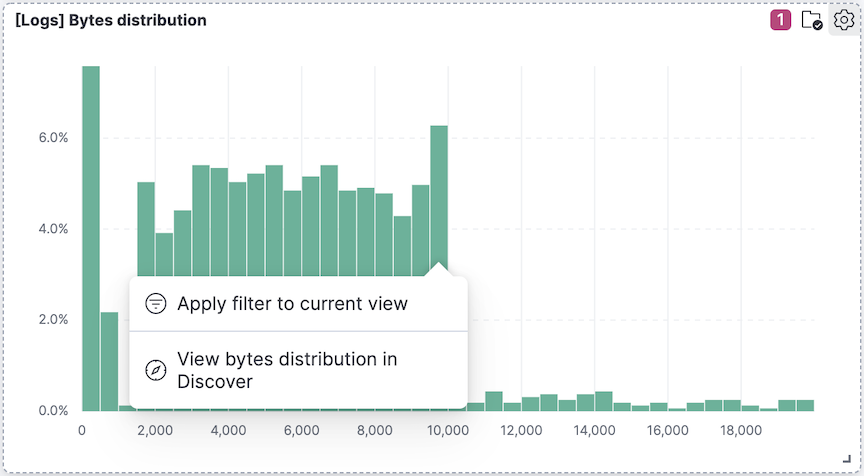Click the second bar reaching about 2%
The height and width of the screenshot is (476, 864).
pyautogui.click(x=109, y=360)
